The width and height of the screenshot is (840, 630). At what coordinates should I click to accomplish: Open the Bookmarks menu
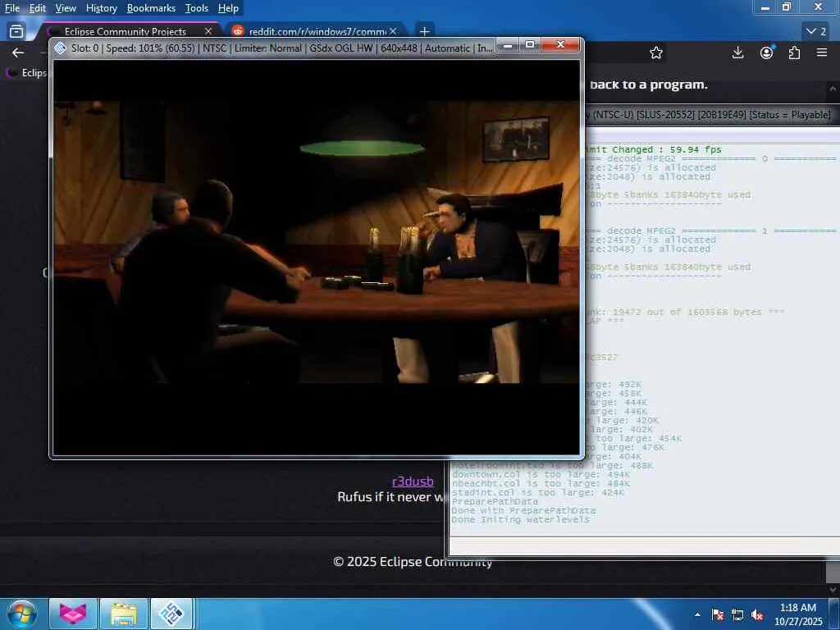tap(151, 8)
